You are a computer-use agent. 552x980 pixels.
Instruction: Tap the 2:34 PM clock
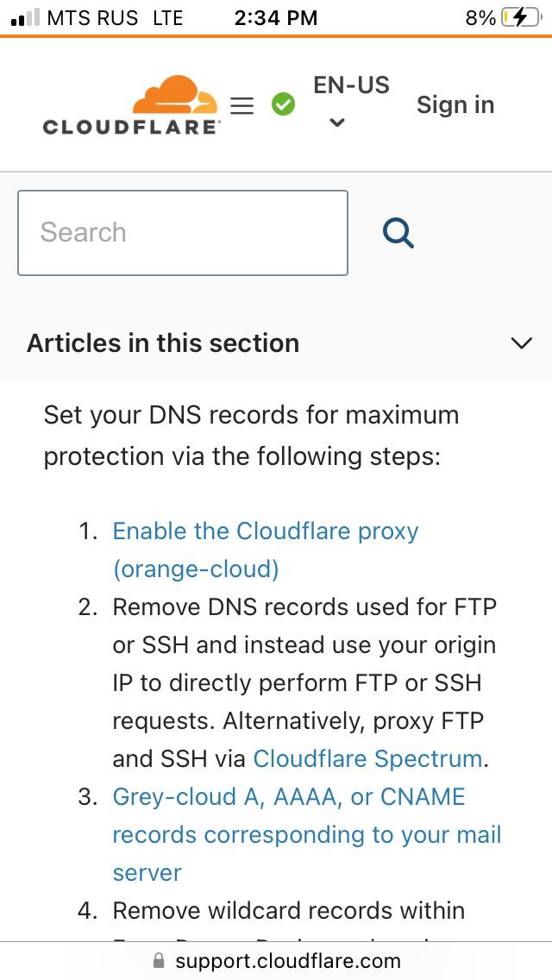(276, 17)
